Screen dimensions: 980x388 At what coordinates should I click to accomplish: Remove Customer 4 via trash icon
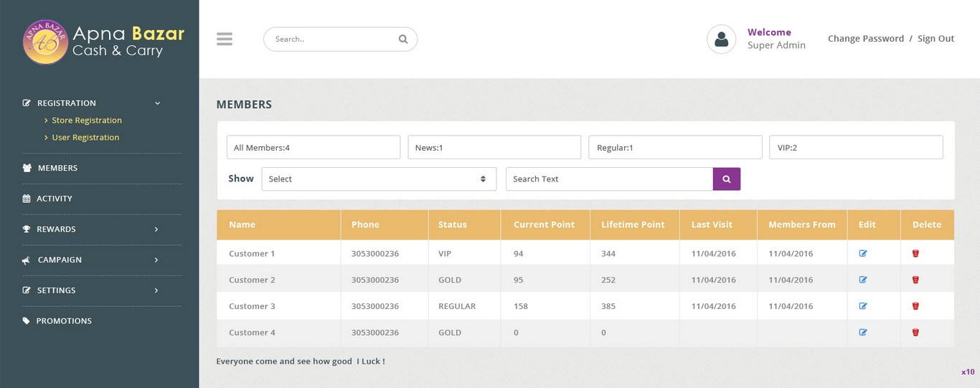coord(915,333)
